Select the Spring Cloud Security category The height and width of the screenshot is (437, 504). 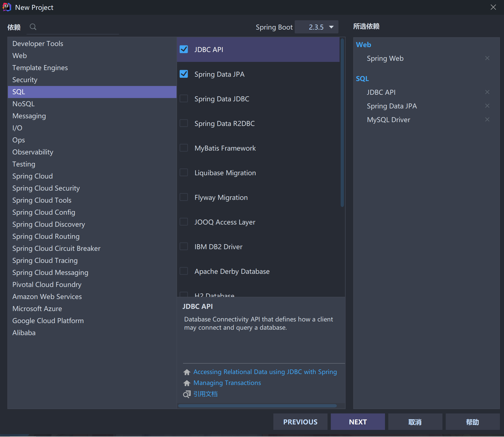coord(92,188)
